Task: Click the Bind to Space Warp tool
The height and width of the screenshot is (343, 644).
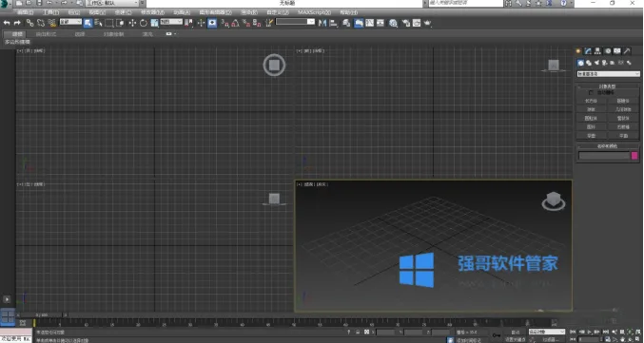Action: [51, 23]
